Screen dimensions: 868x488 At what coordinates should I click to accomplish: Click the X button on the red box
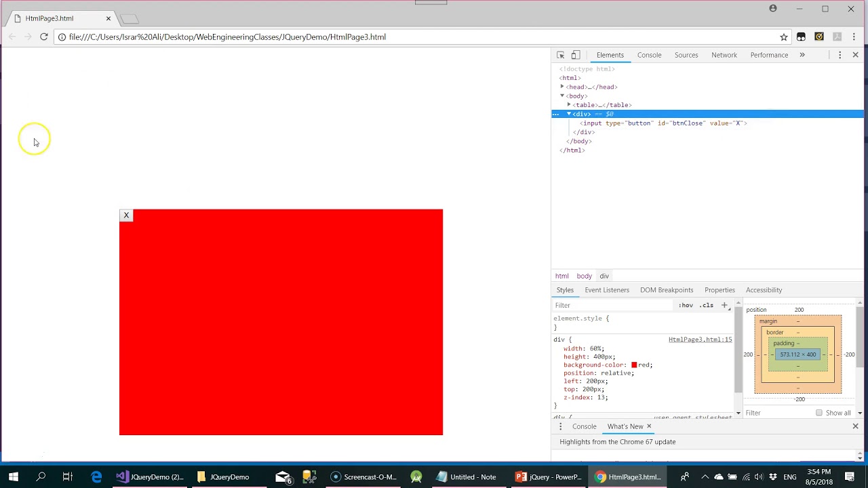[126, 216]
